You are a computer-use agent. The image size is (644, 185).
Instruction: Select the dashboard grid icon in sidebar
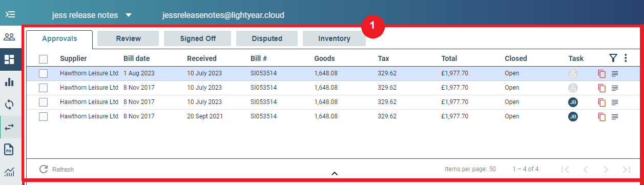tap(10, 59)
